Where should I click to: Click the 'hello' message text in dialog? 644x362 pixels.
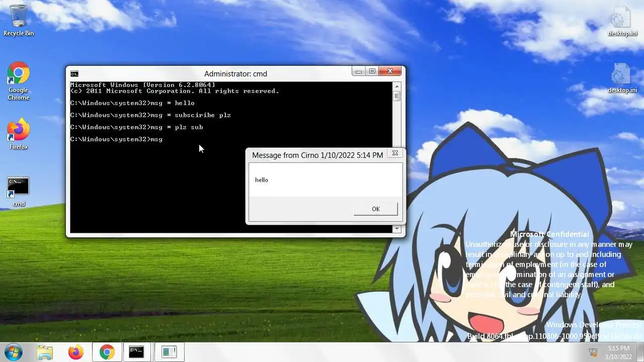pos(262,180)
